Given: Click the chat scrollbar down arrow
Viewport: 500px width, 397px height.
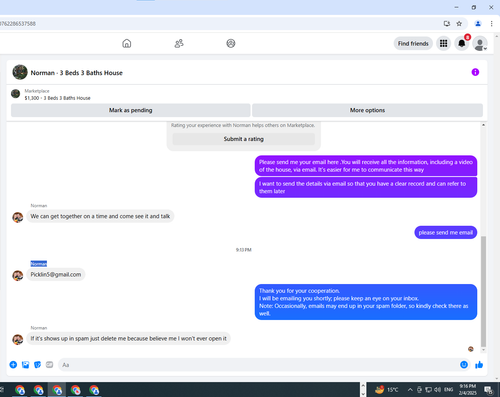Looking at the screenshot, I should point(483,350).
